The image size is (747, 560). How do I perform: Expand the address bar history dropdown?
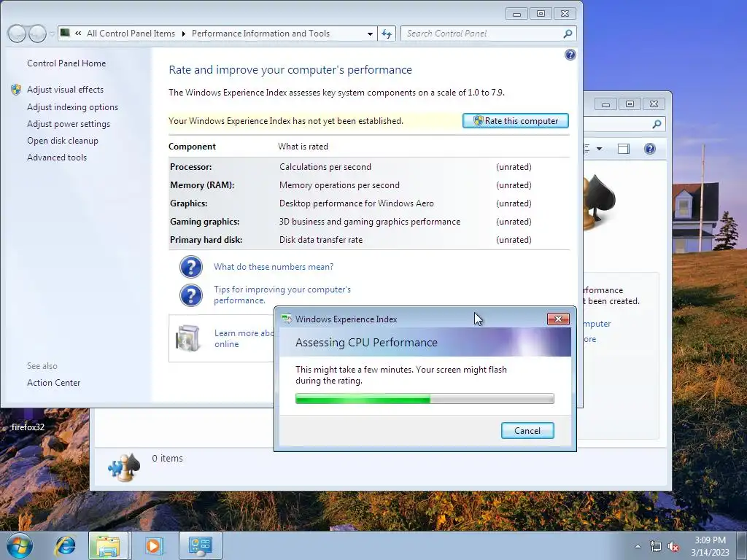coord(370,34)
